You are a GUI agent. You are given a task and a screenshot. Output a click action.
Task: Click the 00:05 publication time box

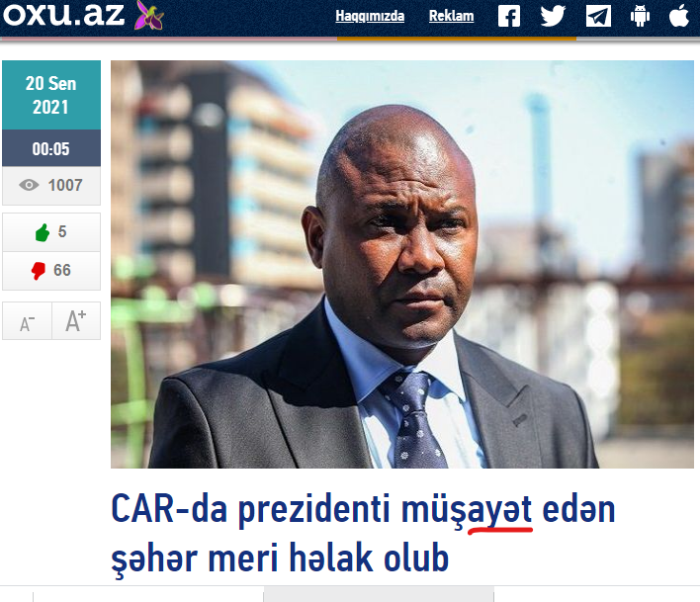(x=51, y=148)
